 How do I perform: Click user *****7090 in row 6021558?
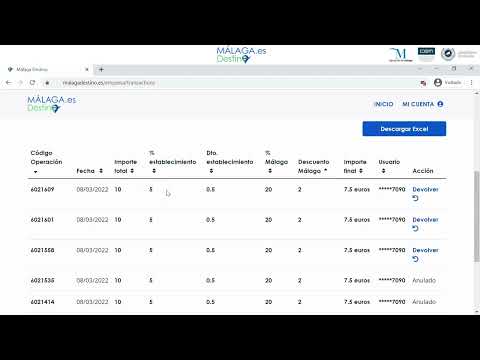392,250
